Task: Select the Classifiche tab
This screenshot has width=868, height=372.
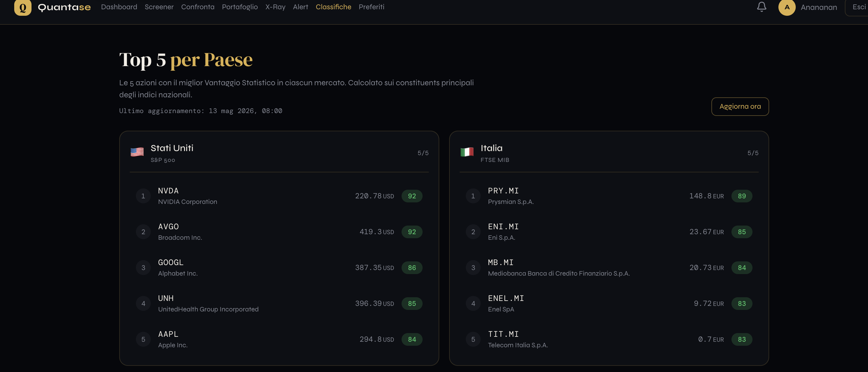Action: click(333, 7)
